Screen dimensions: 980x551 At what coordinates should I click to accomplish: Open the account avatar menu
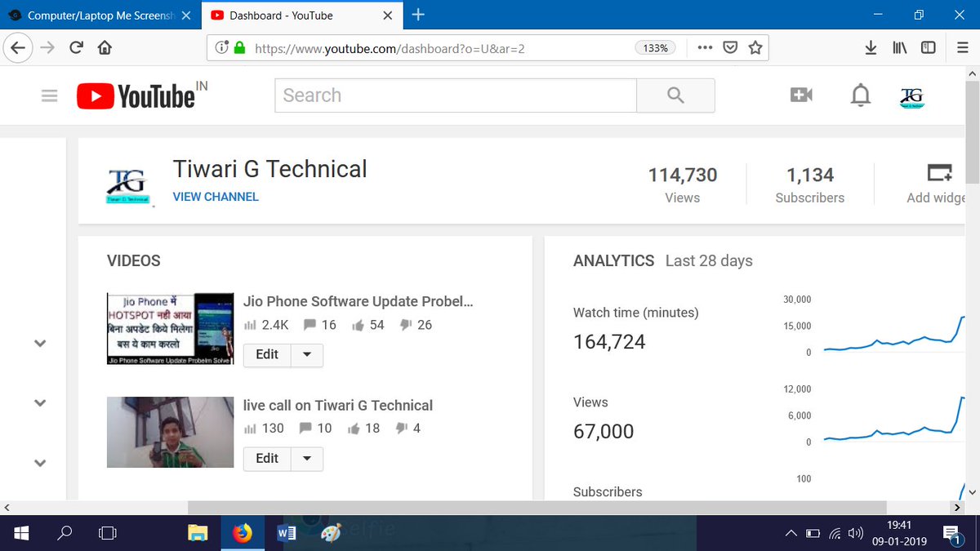click(x=911, y=96)
